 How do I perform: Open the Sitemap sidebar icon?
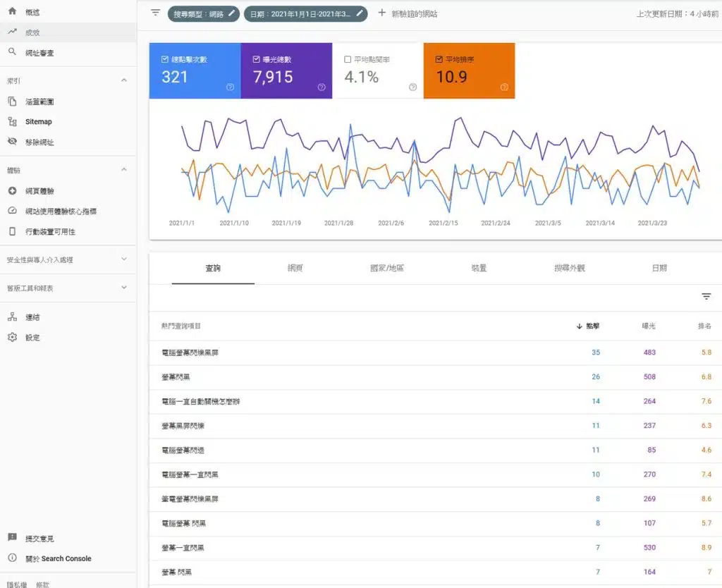click(12, 121)
